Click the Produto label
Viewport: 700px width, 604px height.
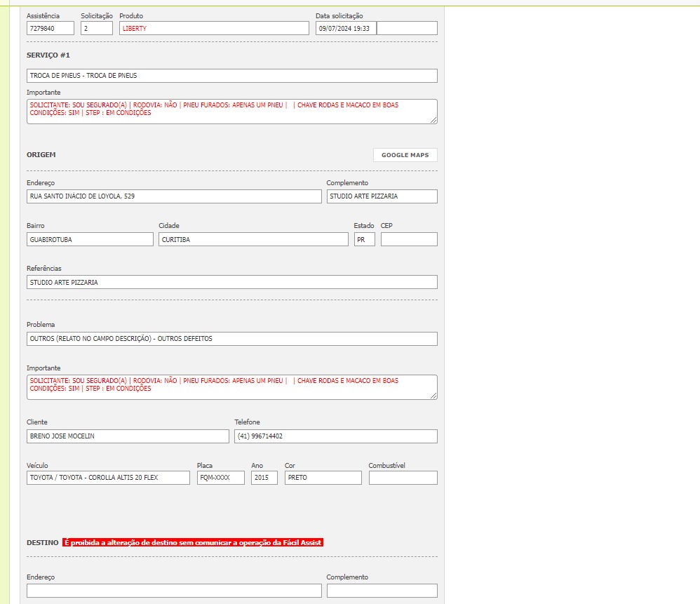[x=131, y=15]
